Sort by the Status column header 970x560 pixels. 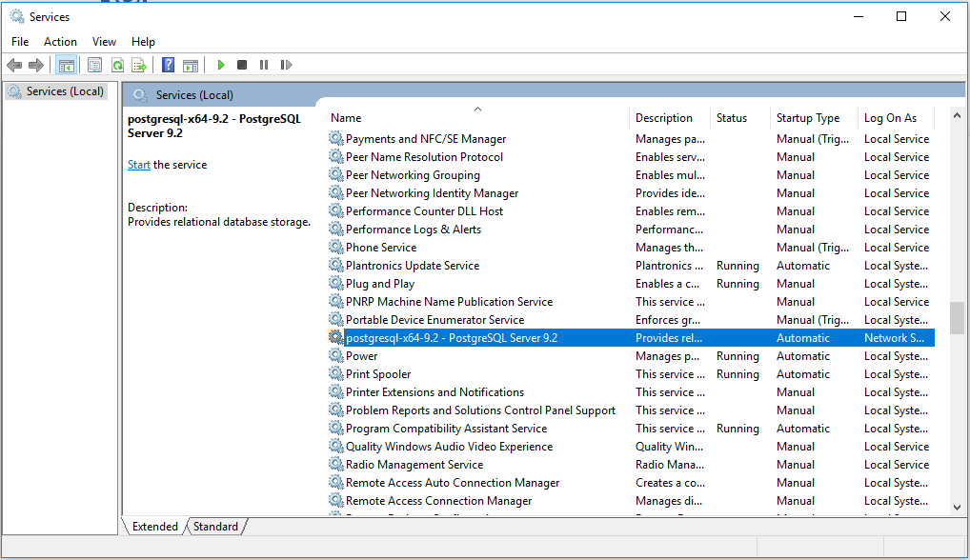732,118
